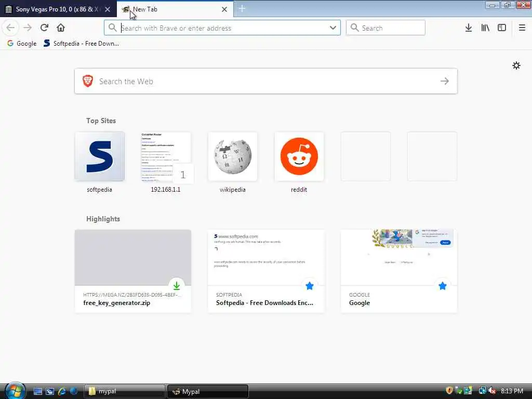
Task: Click Switch Between Windows quick launch icon
Action: tap(50, 391)
